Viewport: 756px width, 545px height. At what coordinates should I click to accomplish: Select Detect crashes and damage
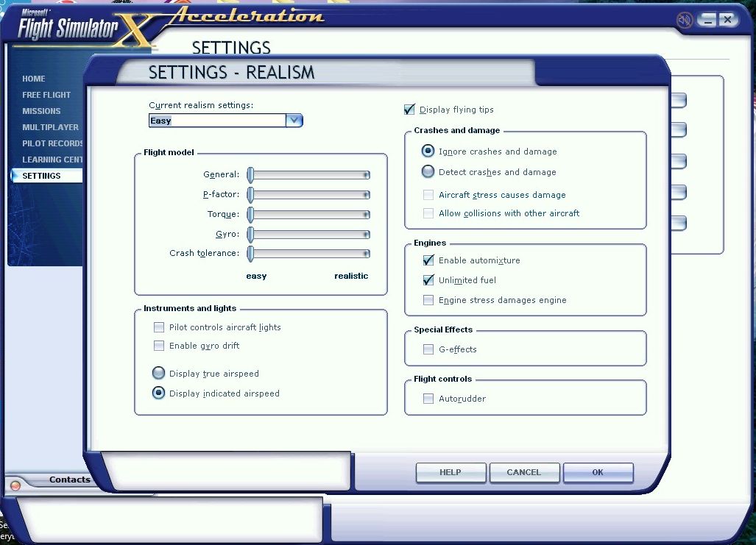click(428, 171)
